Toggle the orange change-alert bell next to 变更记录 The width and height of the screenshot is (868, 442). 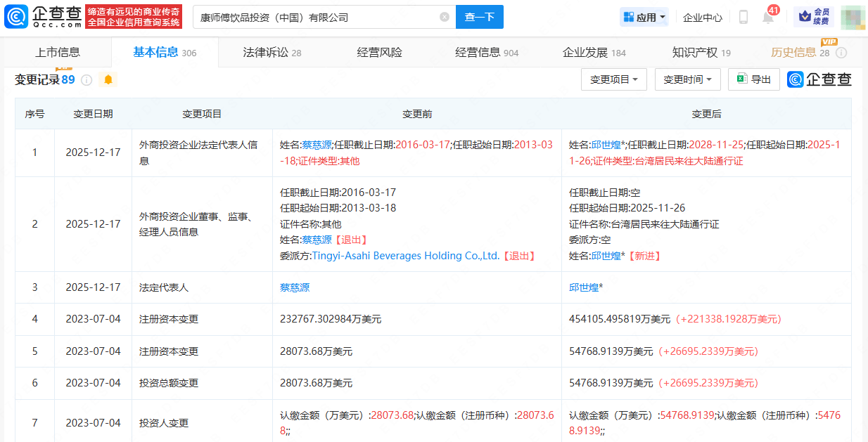point(108,79)
